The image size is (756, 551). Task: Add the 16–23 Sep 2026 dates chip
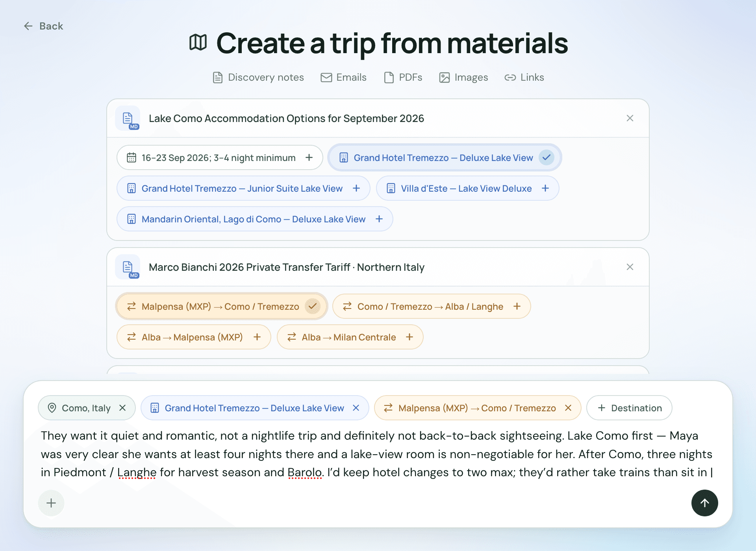click(x=309, y=157)
